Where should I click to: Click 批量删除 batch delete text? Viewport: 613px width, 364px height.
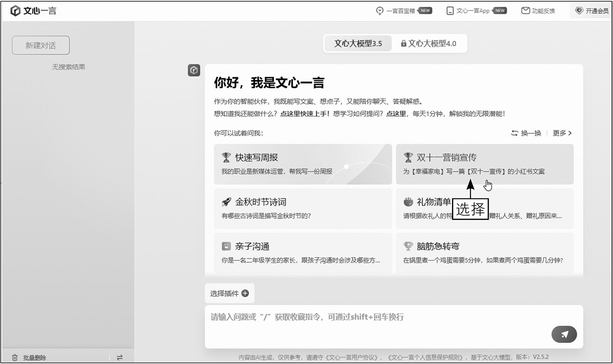click(35, 358)
